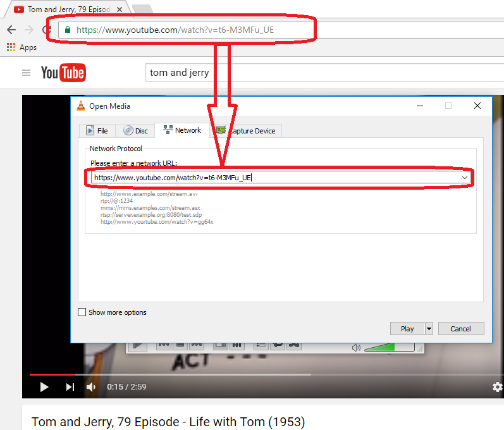Click the Play button in Open Media
Viewport: 504px width, 430px height.
coord(407,329)
